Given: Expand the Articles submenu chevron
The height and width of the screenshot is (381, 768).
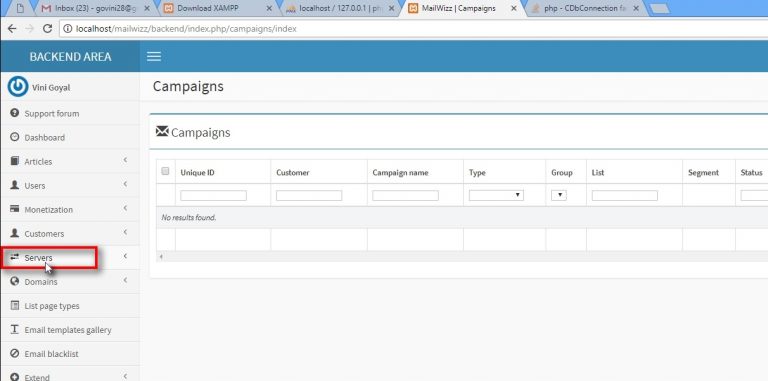Looking at the screenshot, I should (x=125, y=160).
